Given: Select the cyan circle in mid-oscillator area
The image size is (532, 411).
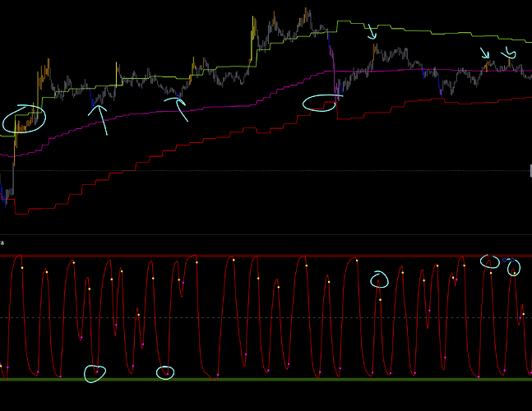Looking at the screenshot, I should point(379,279).
